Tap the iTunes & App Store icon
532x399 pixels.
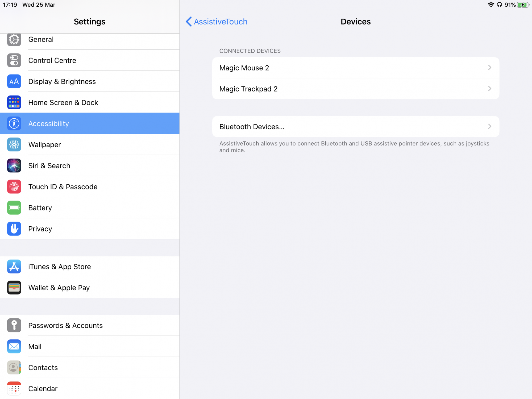point(14,266)
